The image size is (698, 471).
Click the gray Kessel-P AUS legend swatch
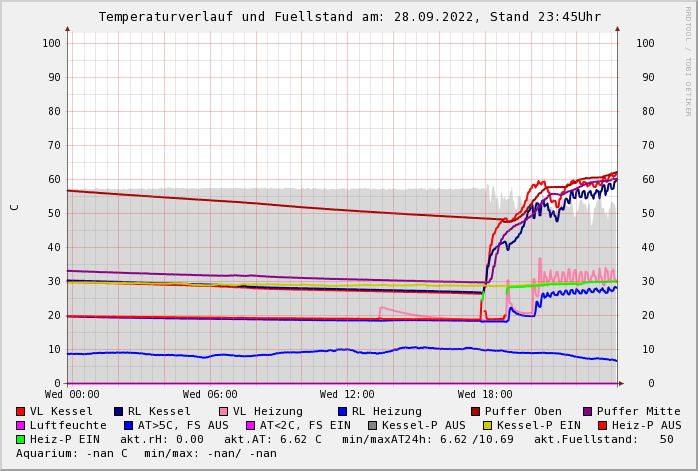[370, 425]
